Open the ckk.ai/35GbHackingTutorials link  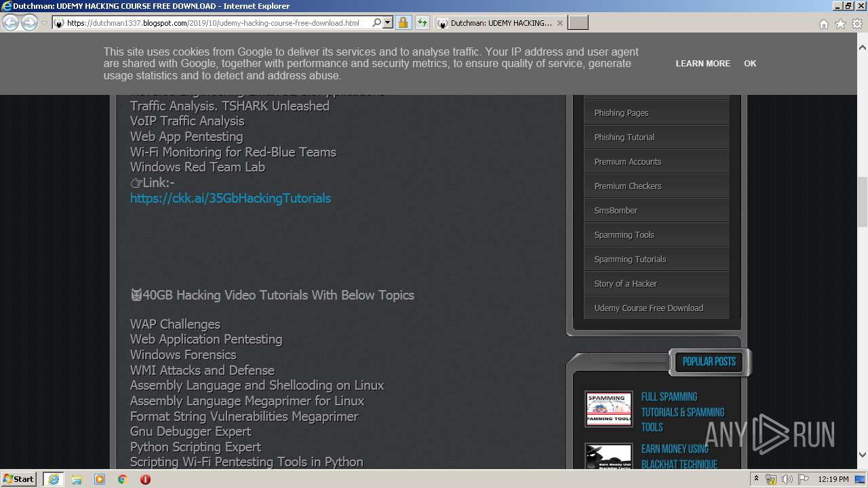pyautogui.click(x=231, y=198)
